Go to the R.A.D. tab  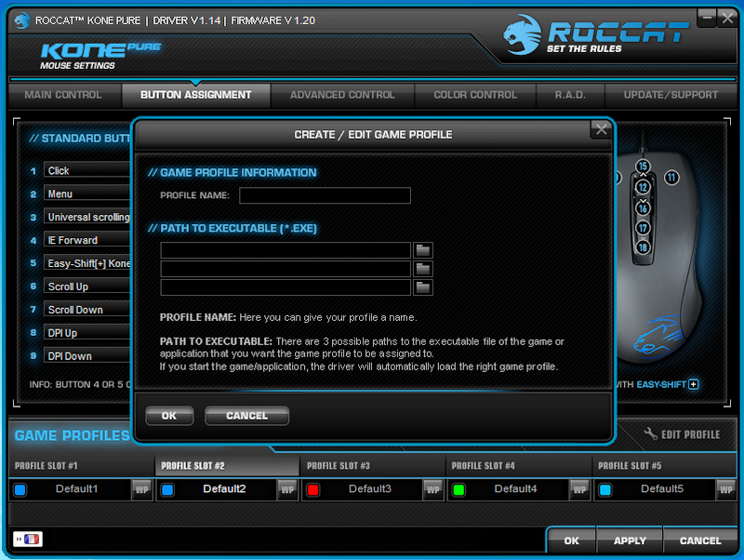point(570,95)
